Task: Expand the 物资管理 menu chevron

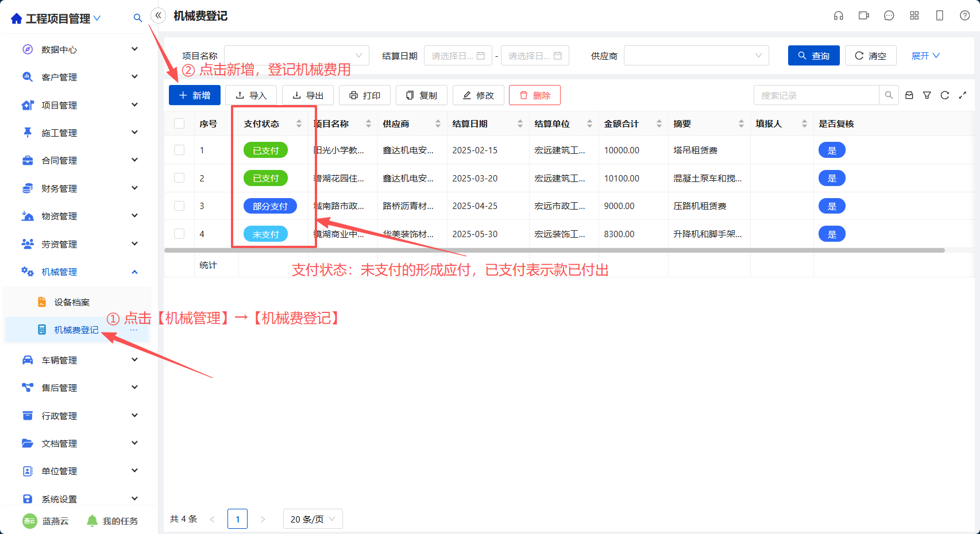Action: coord(135,216)
